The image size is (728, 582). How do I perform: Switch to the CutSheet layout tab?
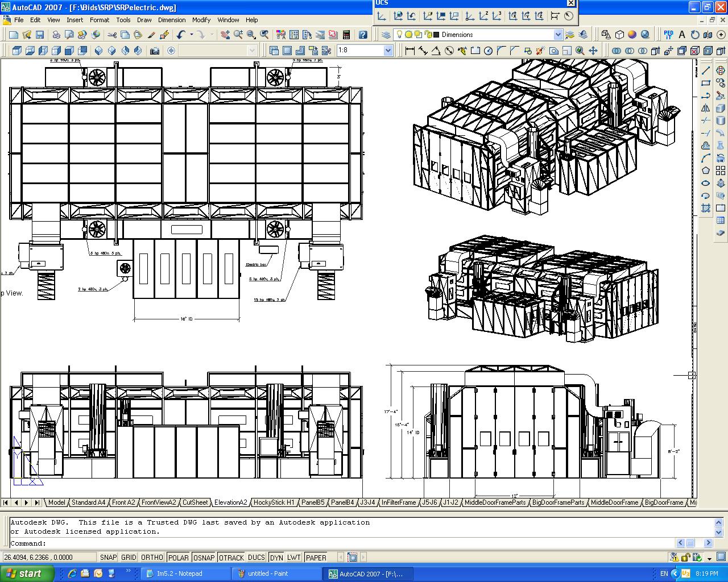[x=195, y=502]
